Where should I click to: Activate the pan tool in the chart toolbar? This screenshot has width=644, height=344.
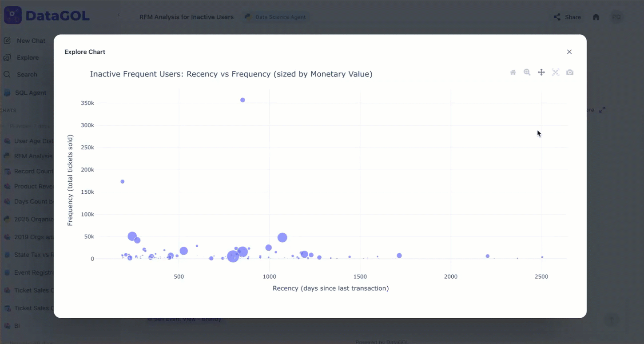tap(541, 72)
